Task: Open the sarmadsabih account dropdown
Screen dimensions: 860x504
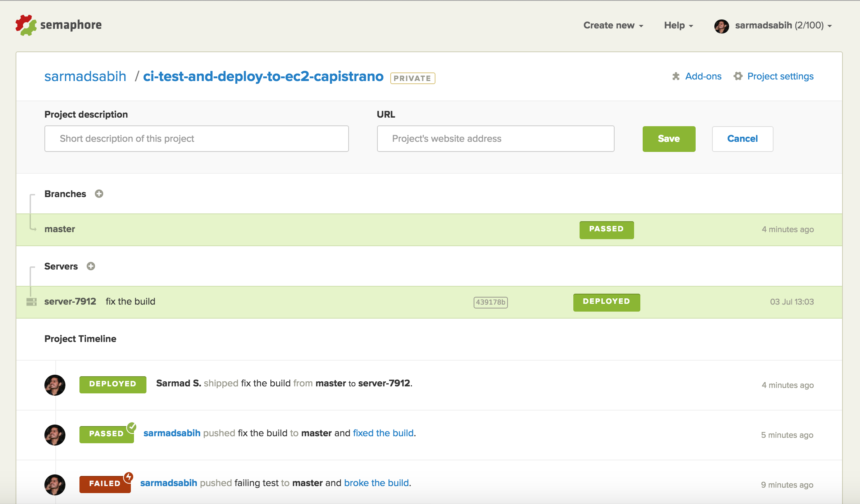Action: (x=783, y=25)
